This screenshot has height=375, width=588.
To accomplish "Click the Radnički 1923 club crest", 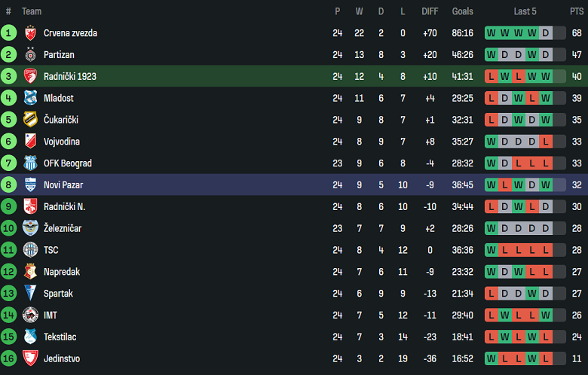I will pyautogui.click(x=30, y=77).
